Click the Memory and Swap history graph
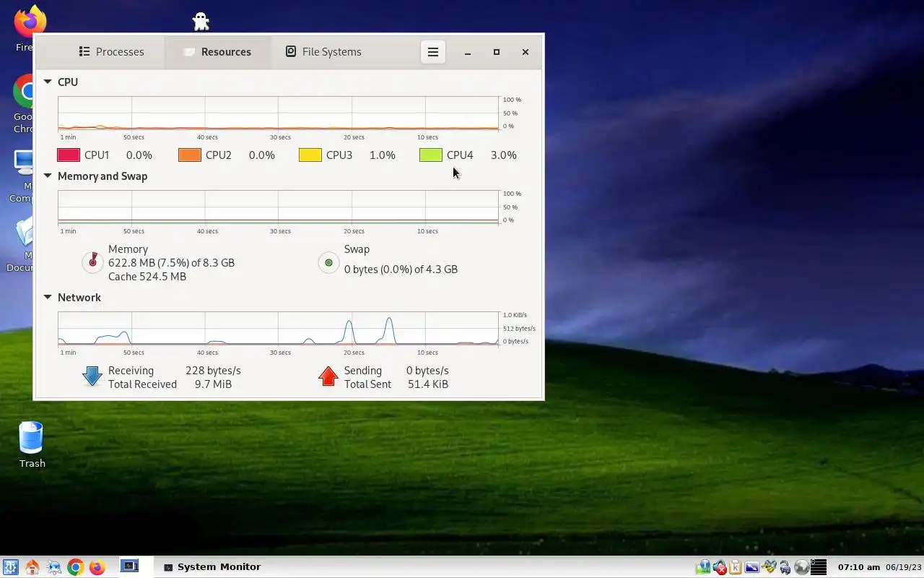Viewport: 924px width, 578px height. 278,207
